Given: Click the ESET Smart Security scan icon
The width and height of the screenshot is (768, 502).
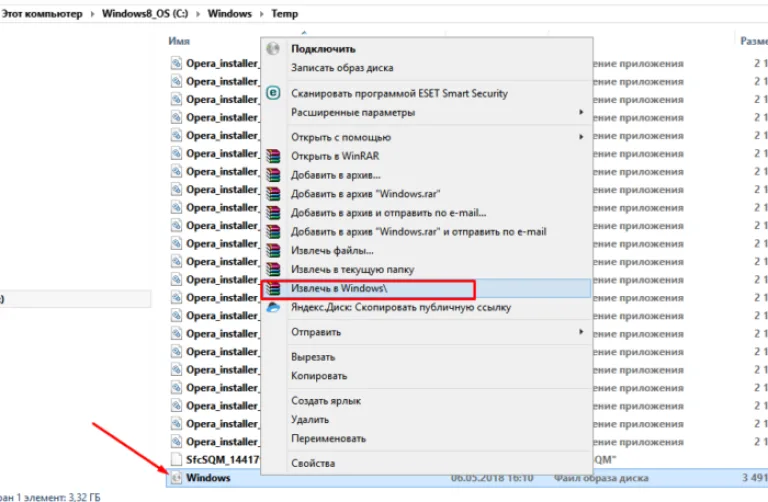Looking at the screenshot, I should (x=273, y=93).
